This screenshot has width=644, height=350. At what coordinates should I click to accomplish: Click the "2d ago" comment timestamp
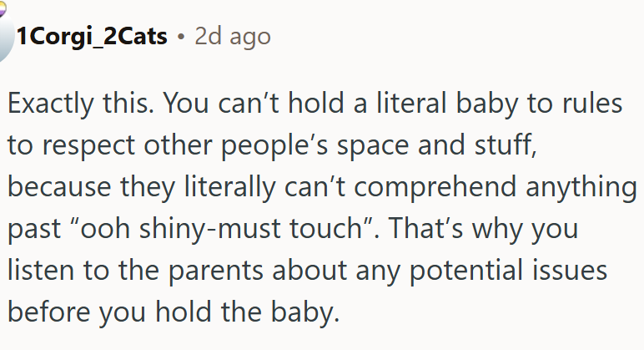(232, 37)
